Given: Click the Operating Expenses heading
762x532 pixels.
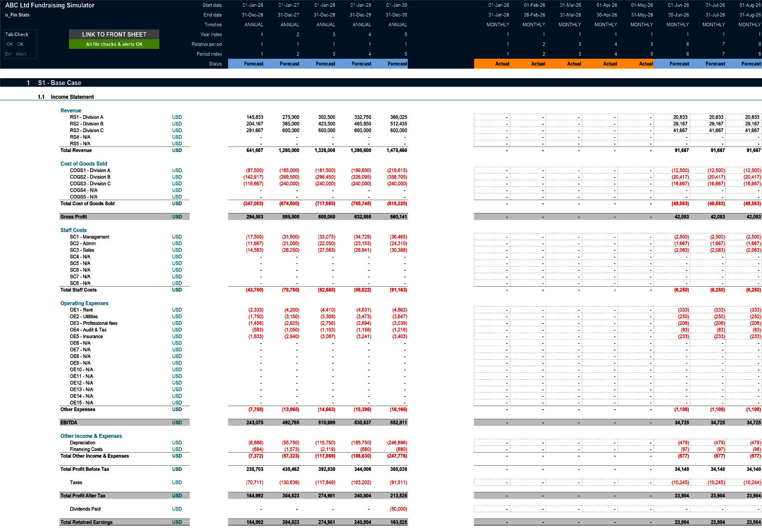Looking at the screenshot, I should pos(84,303).
